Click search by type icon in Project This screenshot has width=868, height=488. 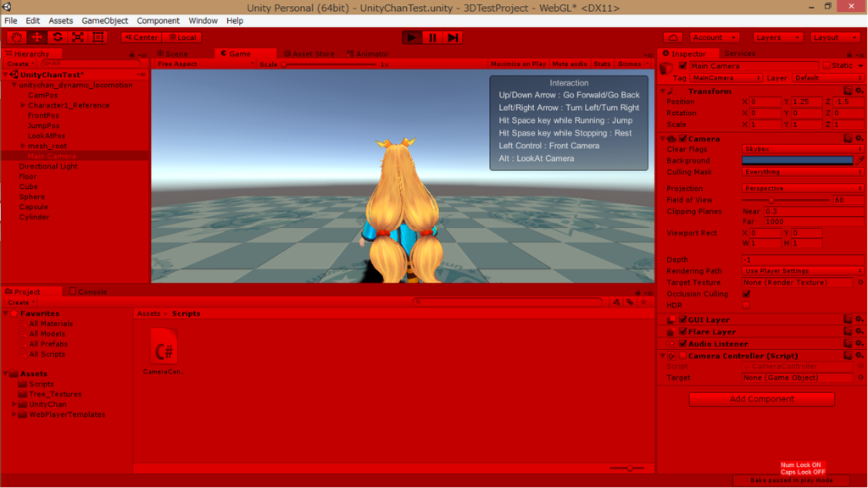617,302
